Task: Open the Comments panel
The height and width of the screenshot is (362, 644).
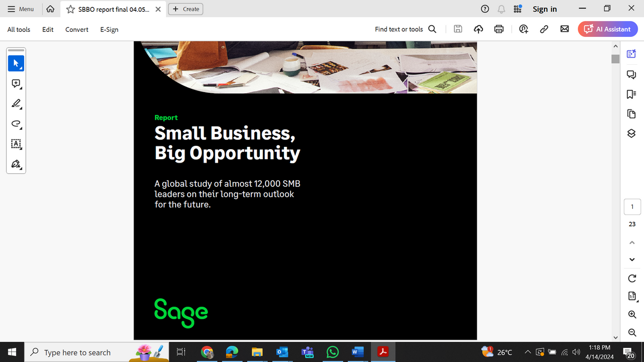Action: pyautogui.click(x=631, y=74)
